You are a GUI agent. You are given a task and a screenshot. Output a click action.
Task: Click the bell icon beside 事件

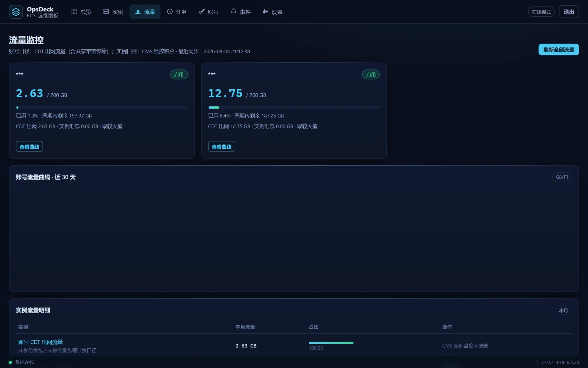click(x=233, y=12)
